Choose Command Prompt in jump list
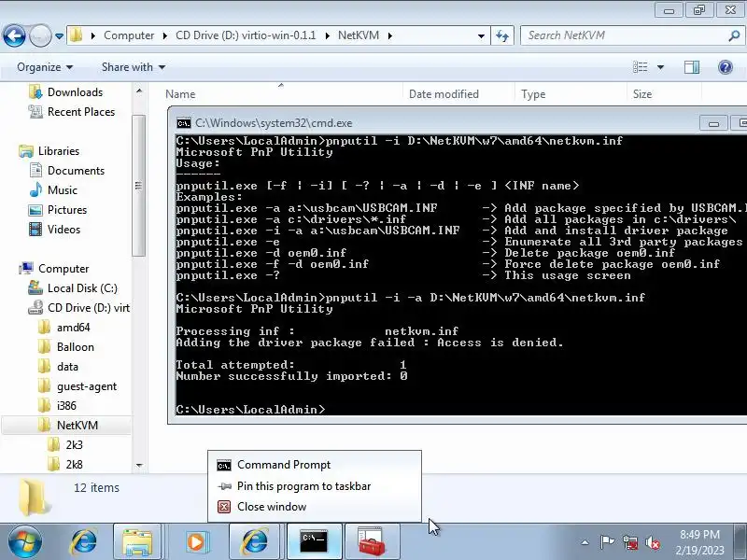Screen dimensions: 747x560 click(315, 465)
